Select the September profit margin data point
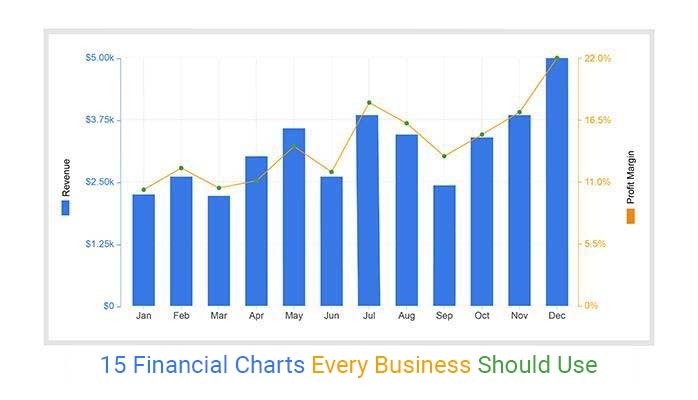The width and height of the screenshot is (698, 400). coord(444,156)
